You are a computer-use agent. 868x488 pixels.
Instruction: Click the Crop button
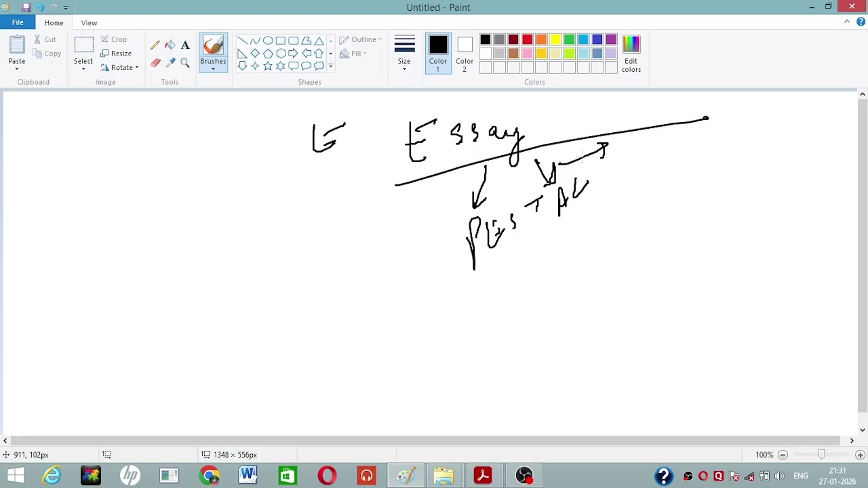tap(114, 39)
